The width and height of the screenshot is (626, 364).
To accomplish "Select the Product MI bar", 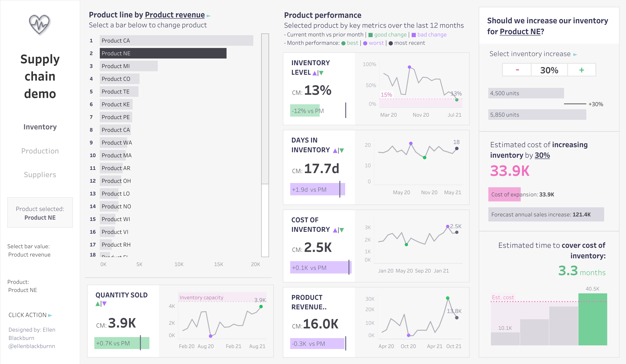I will (x=129, y=66).
